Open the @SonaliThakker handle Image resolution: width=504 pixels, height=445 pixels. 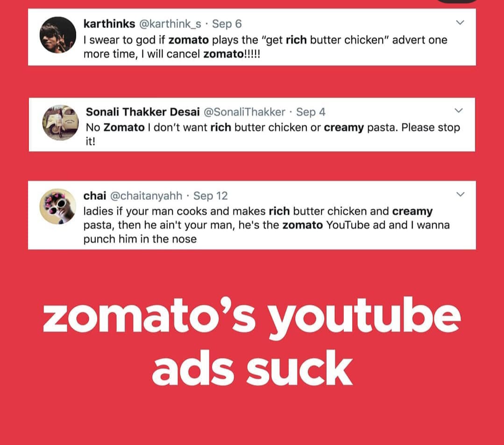[245, 112]
